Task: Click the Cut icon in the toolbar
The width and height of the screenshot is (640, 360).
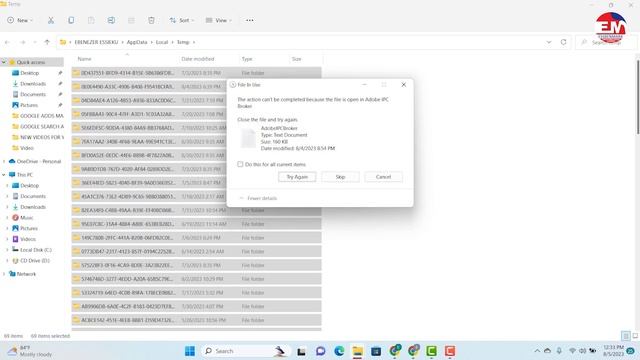Action: [51, 20]
